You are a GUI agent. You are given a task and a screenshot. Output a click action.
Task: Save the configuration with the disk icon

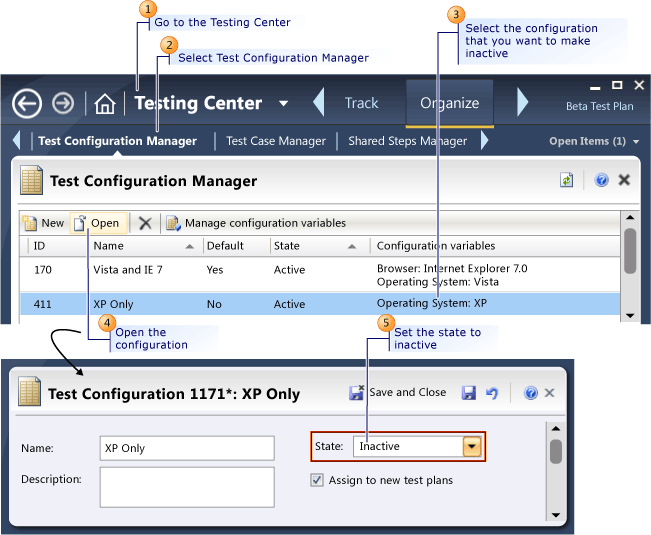tap(468, 393)
